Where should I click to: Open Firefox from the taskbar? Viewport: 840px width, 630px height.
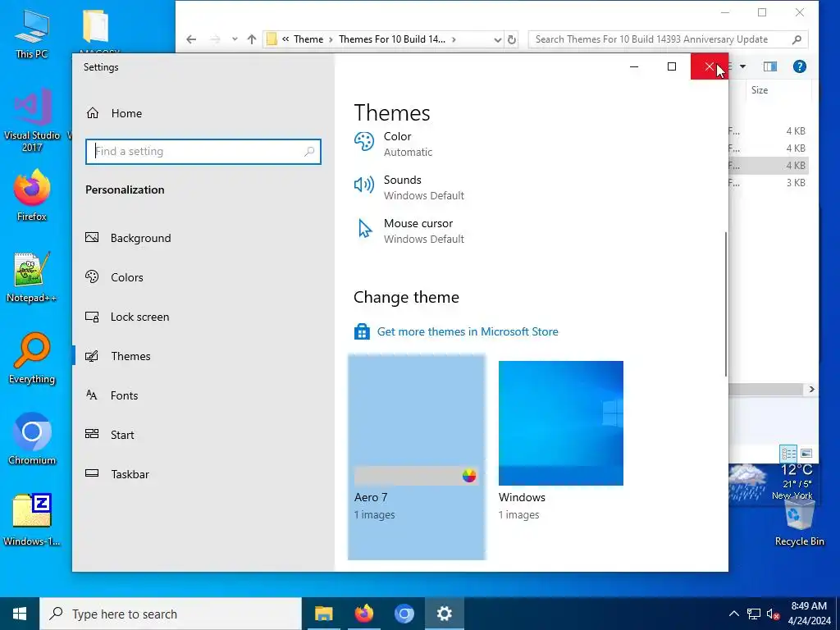click(363, 614)
